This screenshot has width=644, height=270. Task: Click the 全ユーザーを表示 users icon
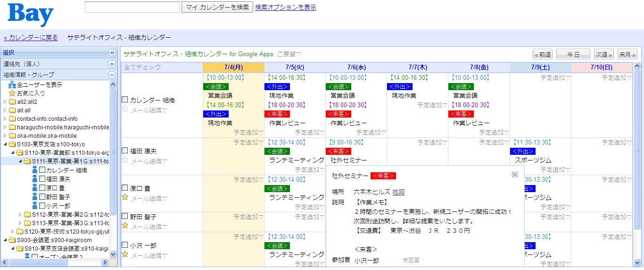pyautogui.click(x=12, y=85)
